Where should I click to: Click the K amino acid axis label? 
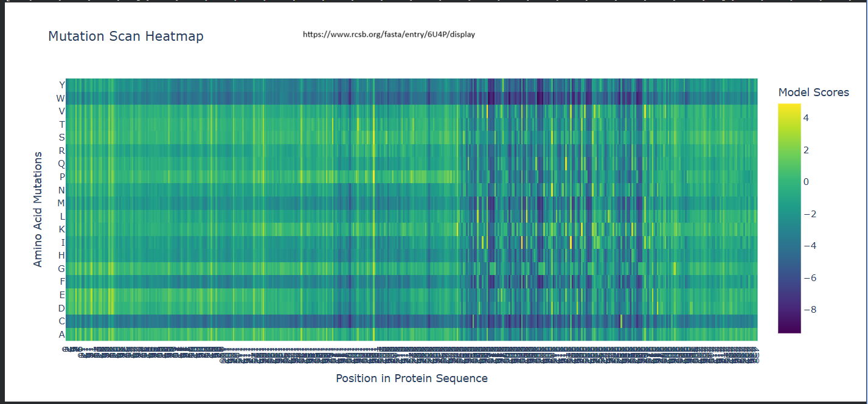click(x=61, y=229)
